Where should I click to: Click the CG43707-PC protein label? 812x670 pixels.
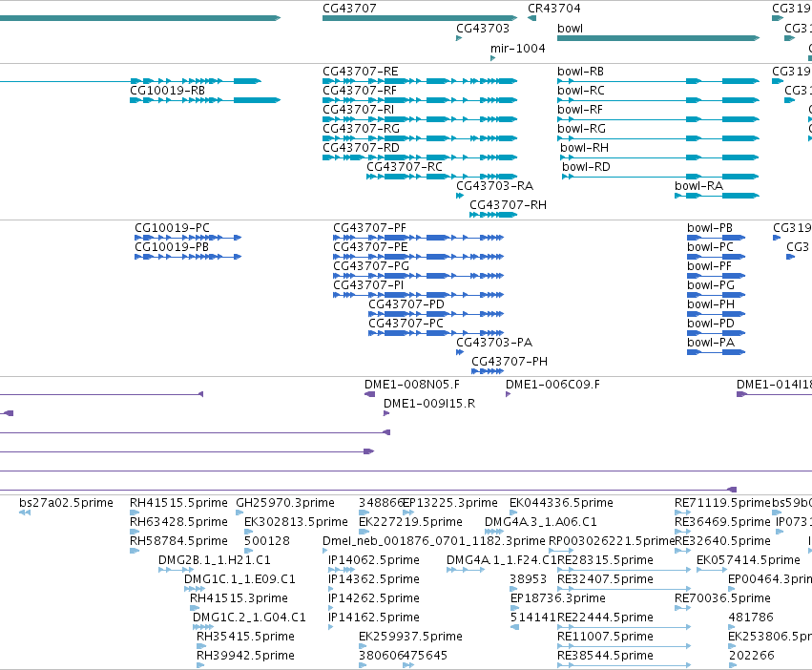coord(406,324)
